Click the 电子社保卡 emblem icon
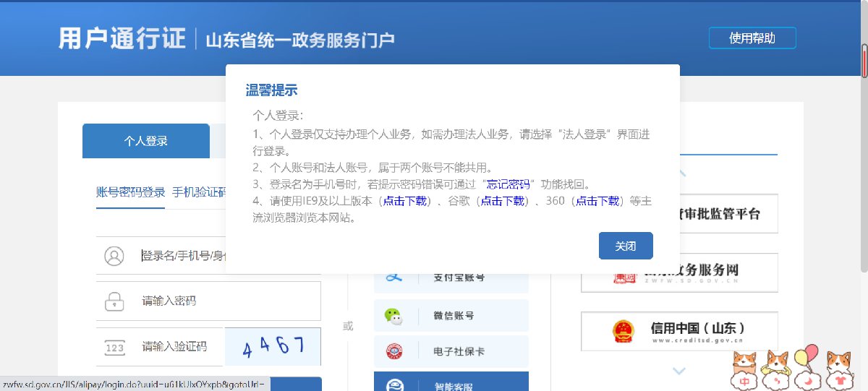Image resolution: width=868 pixels, height=391 pixels. pyautogui.click(x=393, y=352)
